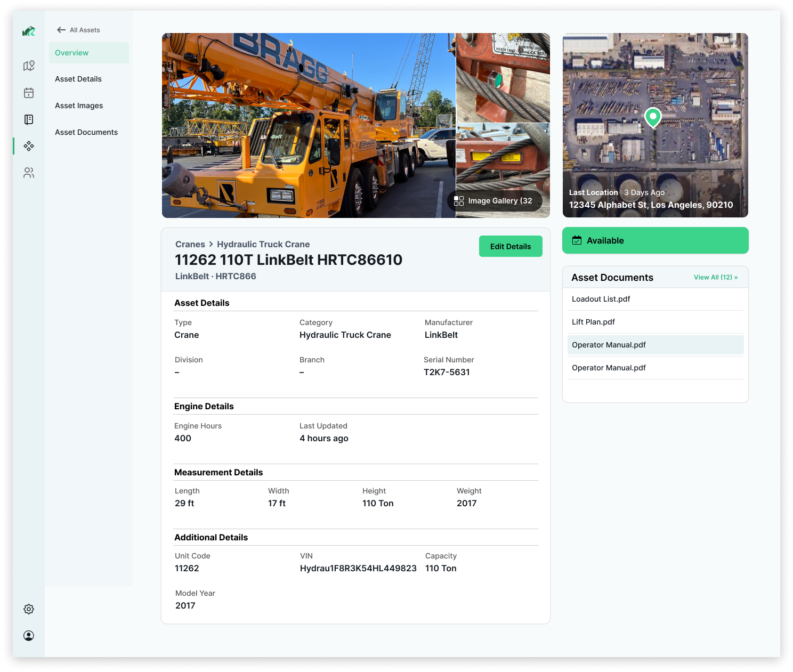Click the Capacity value 110 Ton
Screen dimensions: 793x672
441,568
